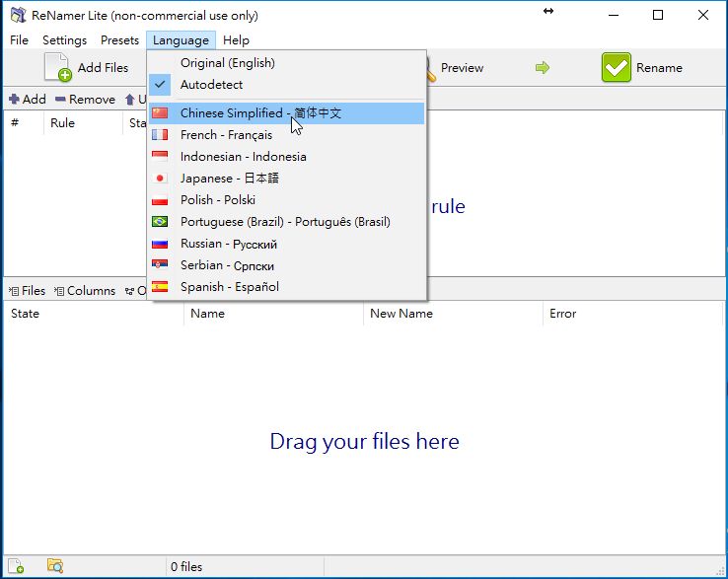Select French - Français language
Viewport: 728px width, 579px height.
pos(287,135)
